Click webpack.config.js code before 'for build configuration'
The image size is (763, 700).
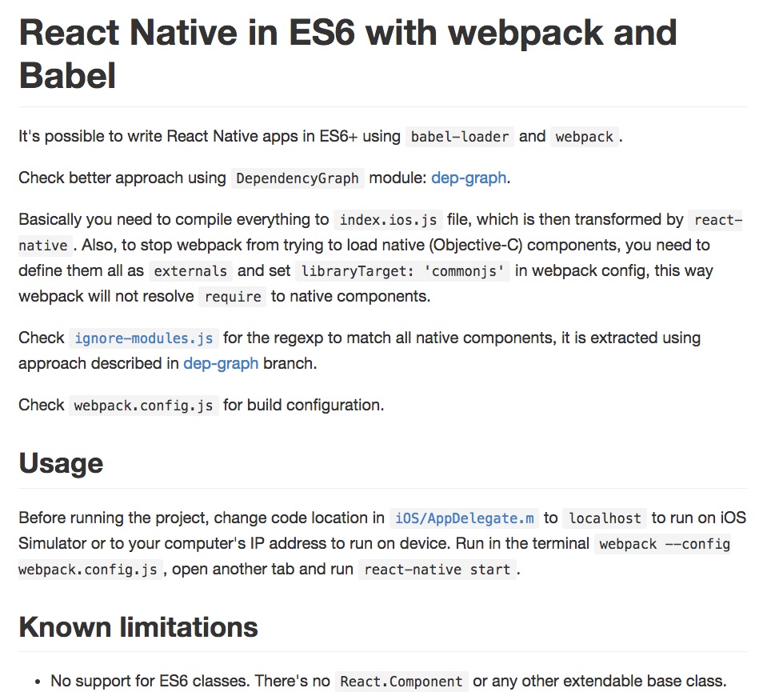(144, 405)
